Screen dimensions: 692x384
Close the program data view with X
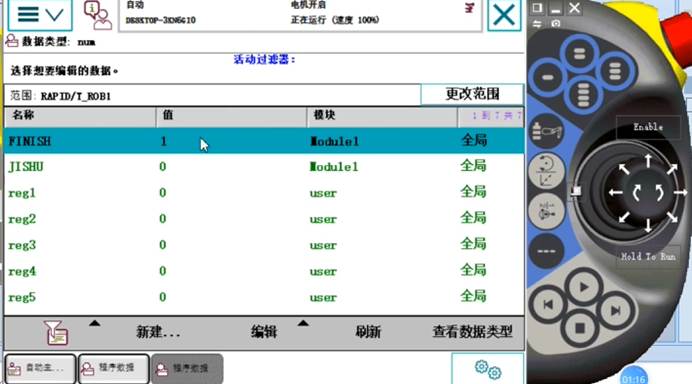(x=504, y=15)
